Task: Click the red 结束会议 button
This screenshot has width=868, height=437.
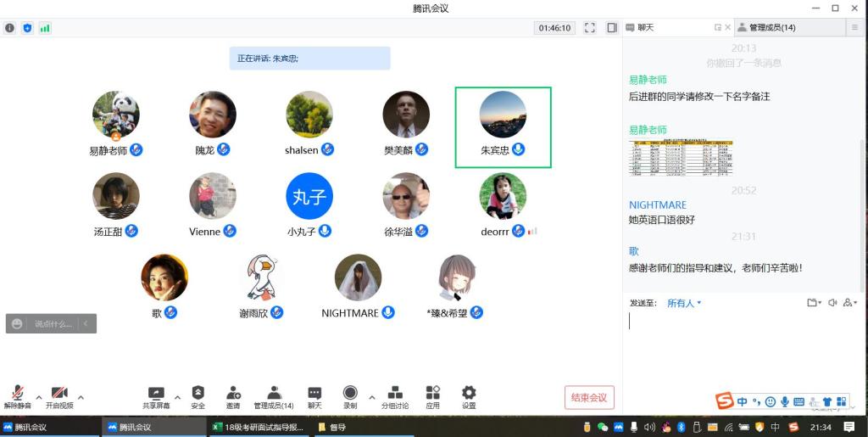Action: point(589,398)
